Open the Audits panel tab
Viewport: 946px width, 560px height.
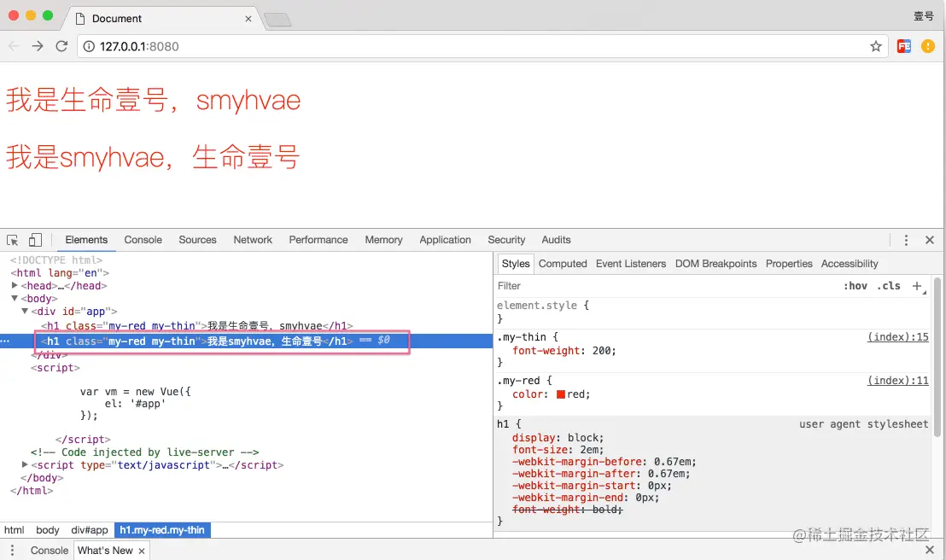(556, 240)
